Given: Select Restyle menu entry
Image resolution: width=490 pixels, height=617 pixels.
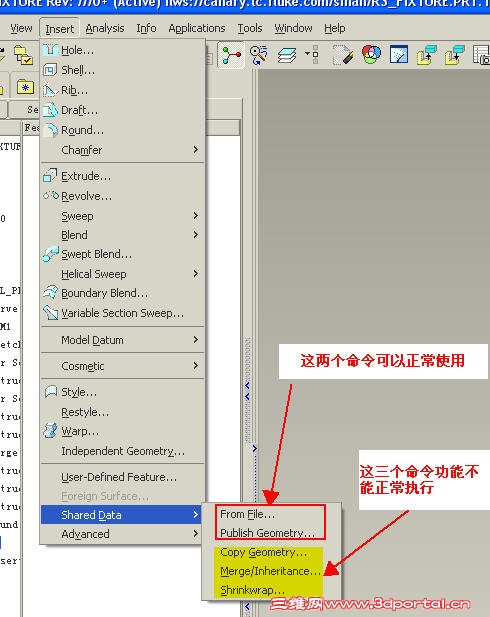Looking at the screenshot, I should pyautogui.click(x=123, y=412).
